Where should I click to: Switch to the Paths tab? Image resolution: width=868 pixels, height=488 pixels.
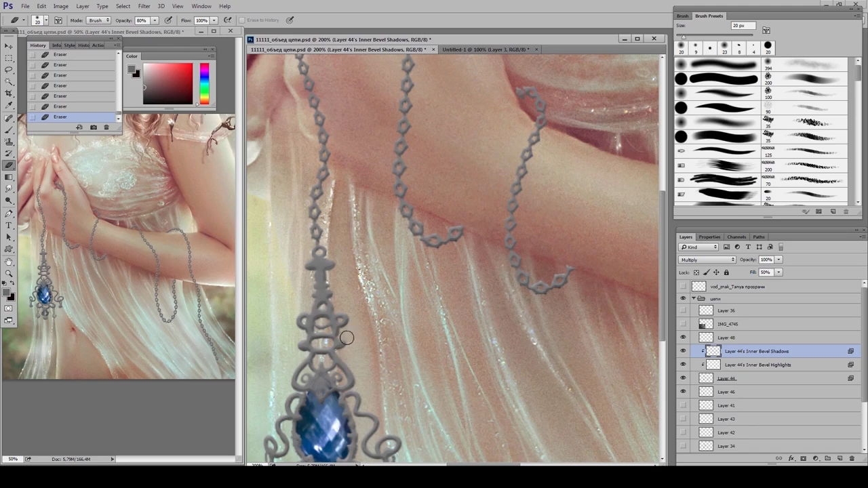tap(758, 237)
